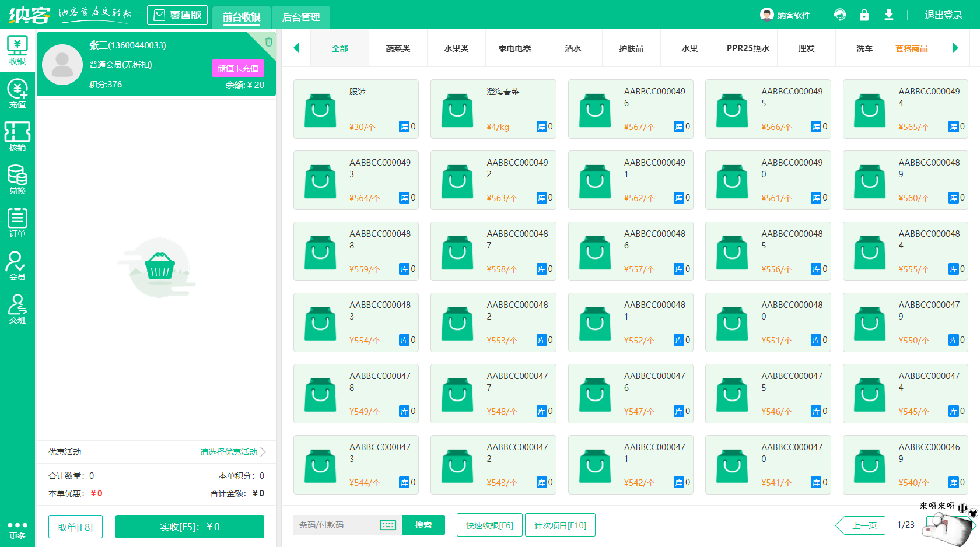Image resolution: width=980 pixels, height=547 pixels.
Task: Click the download icon in the top bar
Action: [x=889, y=14]
